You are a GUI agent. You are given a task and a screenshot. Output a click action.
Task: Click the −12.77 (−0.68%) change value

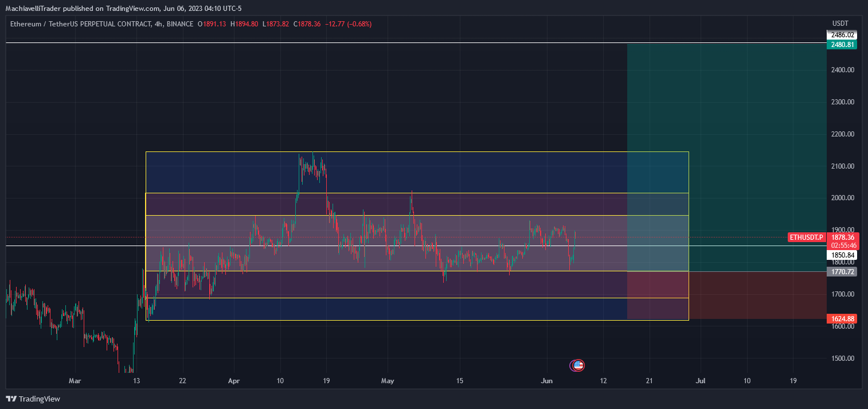coord(348,24)
